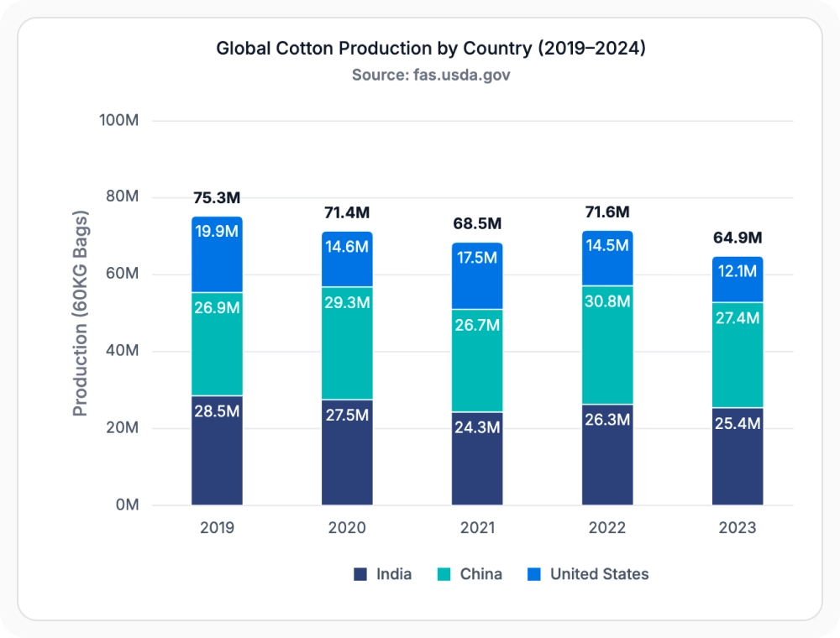
Task: Click the 2019 x-axis label
Action: tap(217, 528)
